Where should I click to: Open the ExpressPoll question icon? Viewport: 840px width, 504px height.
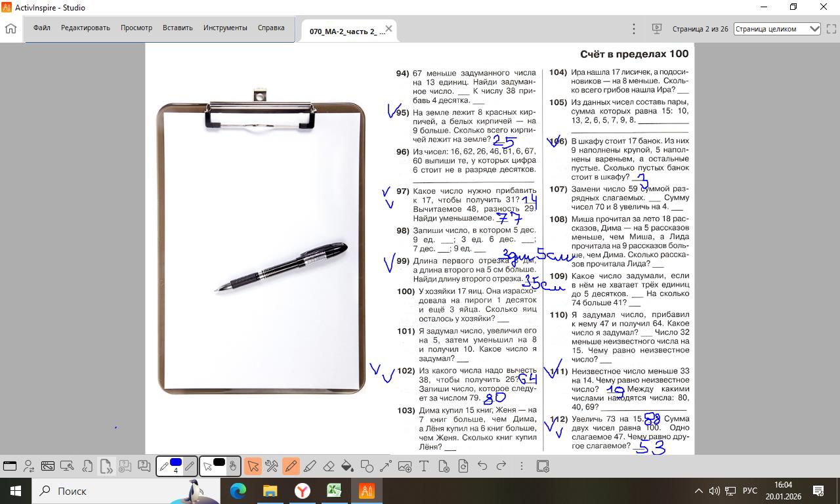(144, 466)
